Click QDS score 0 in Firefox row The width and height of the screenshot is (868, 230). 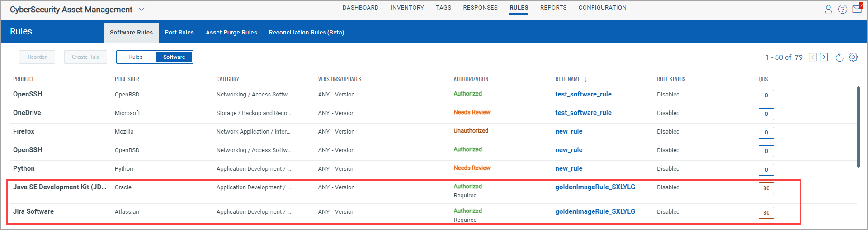[x=766, y=133]
